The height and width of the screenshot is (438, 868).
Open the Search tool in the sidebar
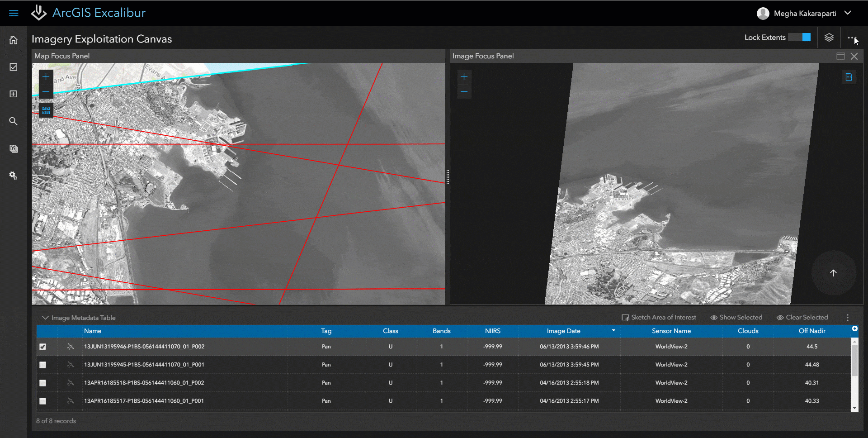click(x=14, y=121)
